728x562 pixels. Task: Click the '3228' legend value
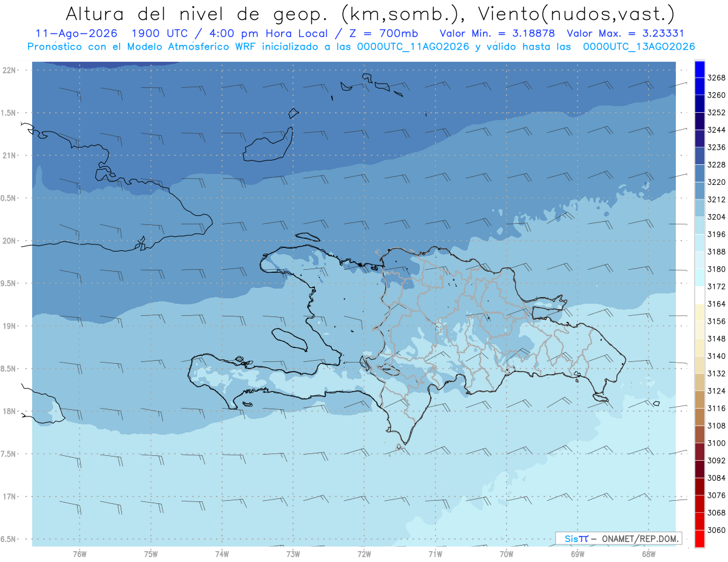pos(716,165)
